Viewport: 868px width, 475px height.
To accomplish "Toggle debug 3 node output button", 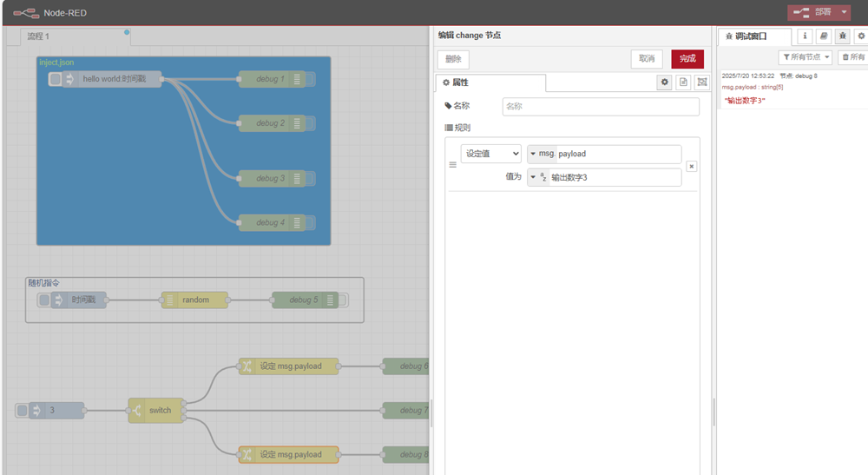I will click(311, 179).
